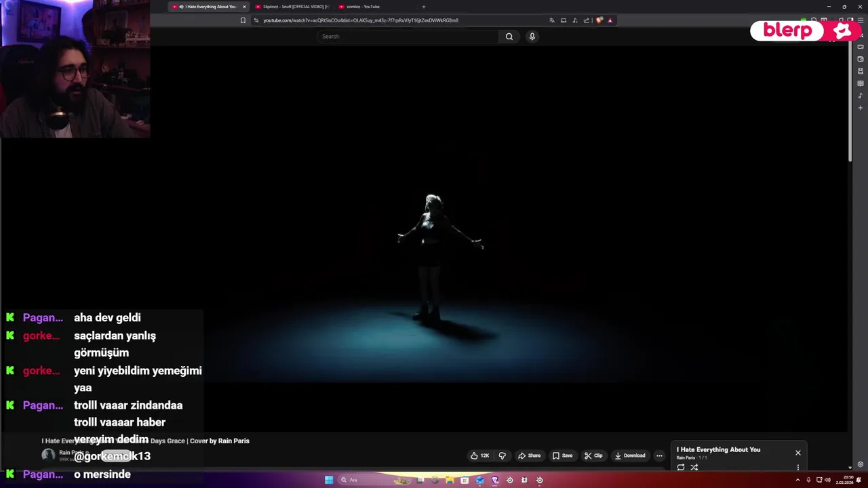The width and height of the screenshot is (868, 488).
Task: Close the playlist panel with X
Action: pyautogui.click(x=798, y=453)
